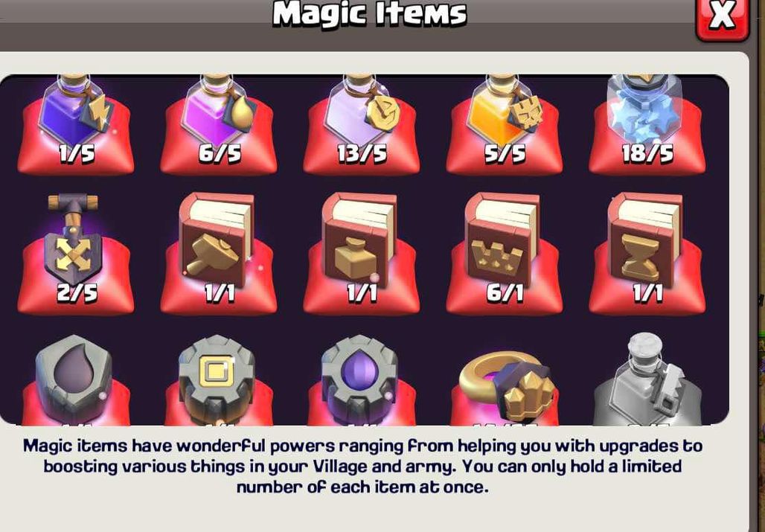
Task: Click the Magic items description text
Action: [362, 467]
